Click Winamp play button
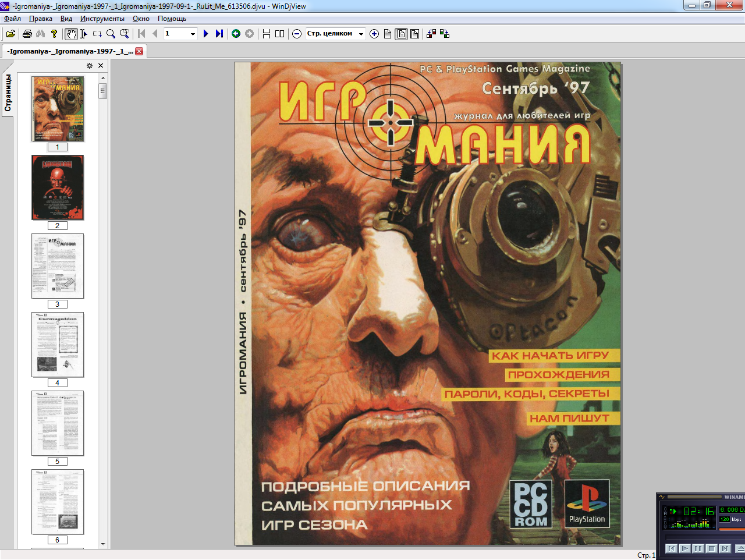745x560 pixels. (684, 548)
